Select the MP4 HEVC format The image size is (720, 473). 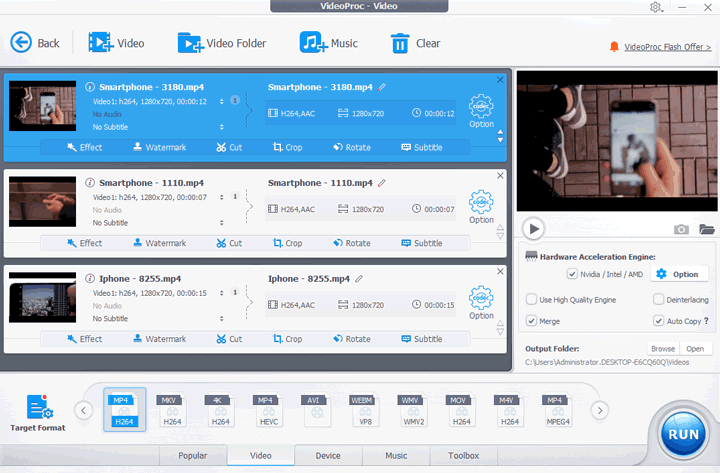click(x=269, y=410)
